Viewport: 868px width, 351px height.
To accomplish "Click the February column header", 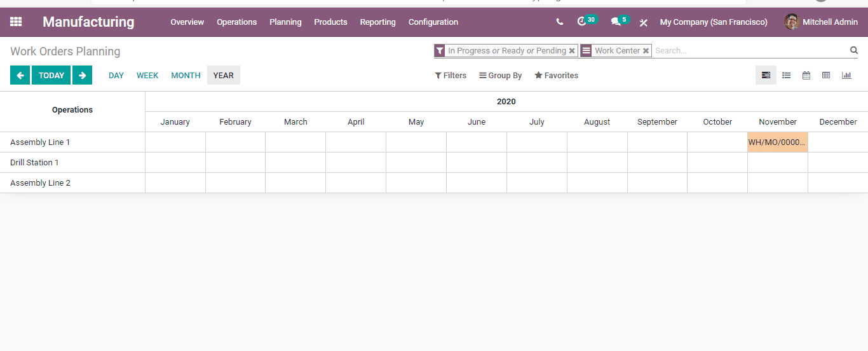I will (235, 122).
